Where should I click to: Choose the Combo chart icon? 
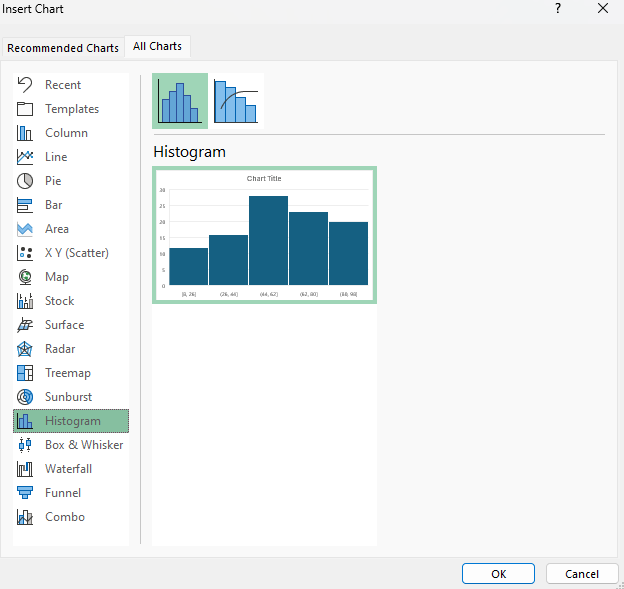tap(25, 517)
